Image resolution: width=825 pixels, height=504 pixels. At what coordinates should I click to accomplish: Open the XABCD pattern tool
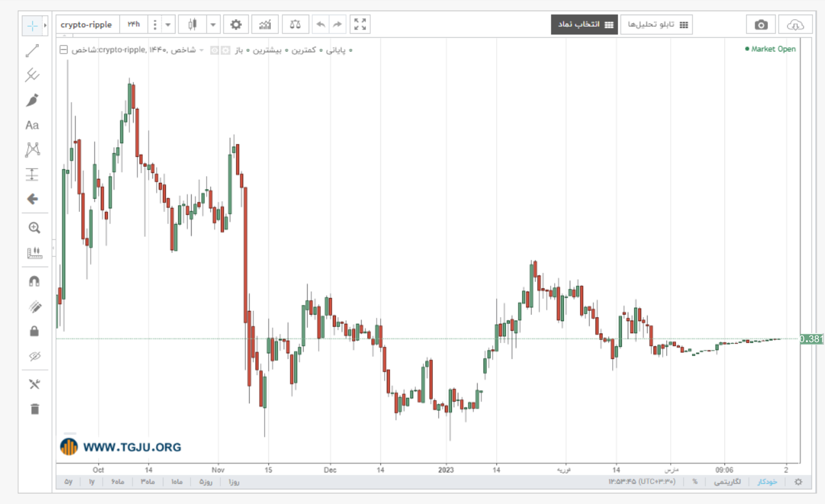click(32, 149)
